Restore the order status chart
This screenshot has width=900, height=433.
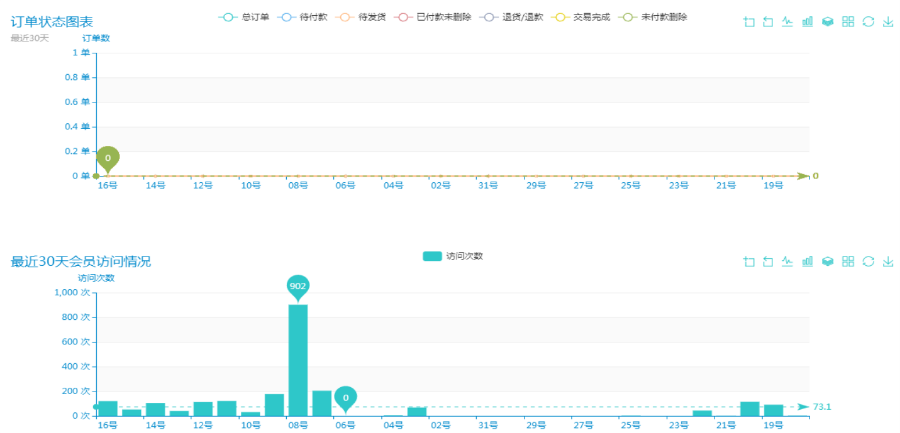(x=868, y=22)
